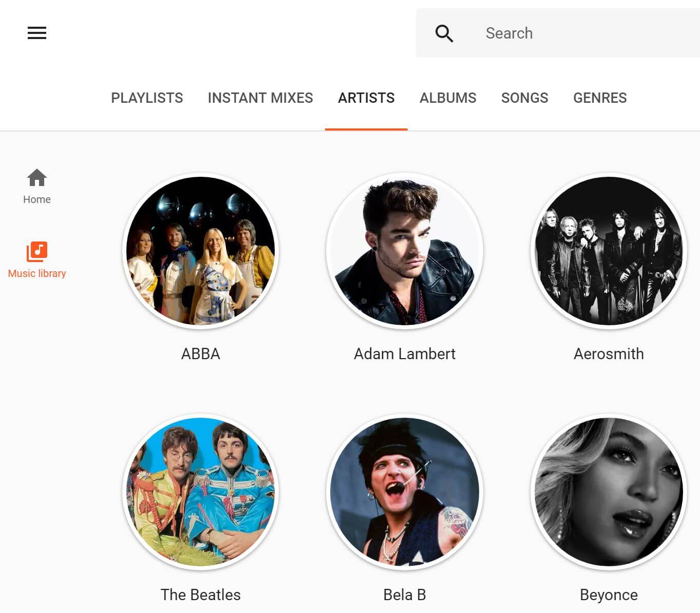Image resolution: width=700 pixels, height=613 pixels.
Task: Browse the Genres tab
Action: tap(600, 98)
